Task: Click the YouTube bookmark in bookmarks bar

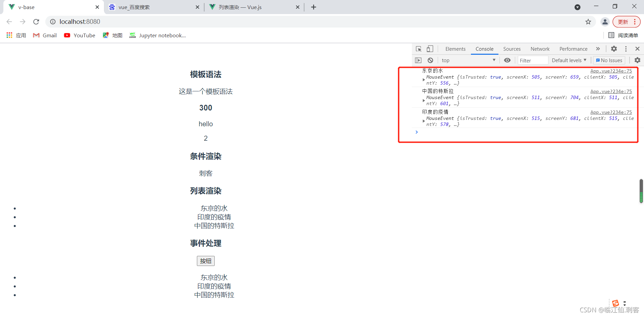Action: click(79, 35)
